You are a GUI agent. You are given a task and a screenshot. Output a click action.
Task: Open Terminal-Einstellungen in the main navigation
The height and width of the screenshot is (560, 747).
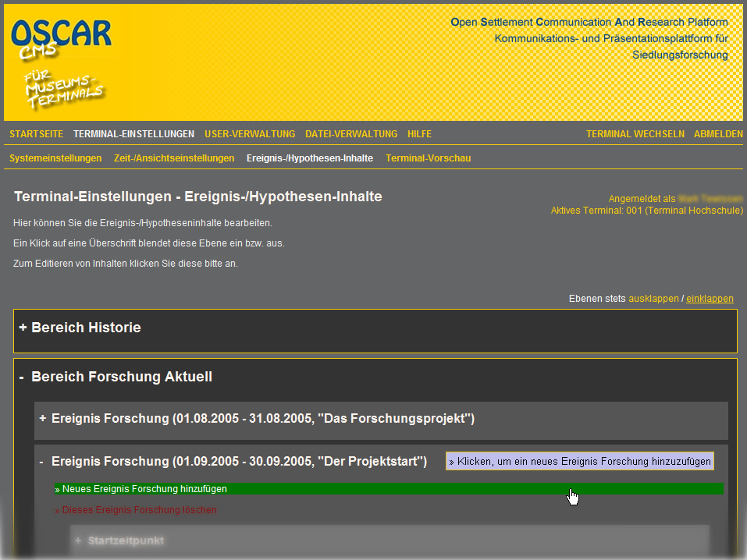(133, 134)
